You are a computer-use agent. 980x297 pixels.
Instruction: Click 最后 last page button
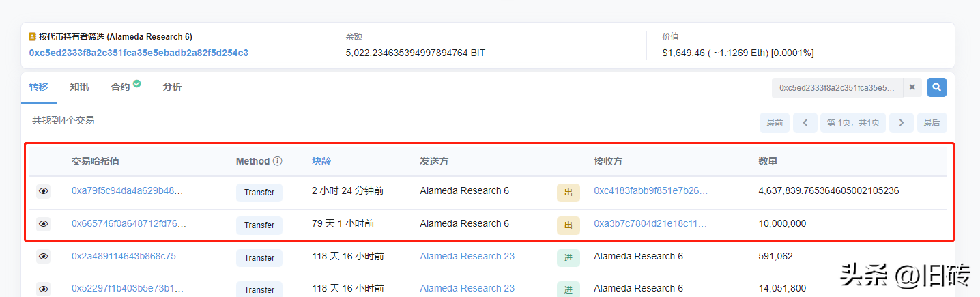pyautogui.click(x=932, y=123)
